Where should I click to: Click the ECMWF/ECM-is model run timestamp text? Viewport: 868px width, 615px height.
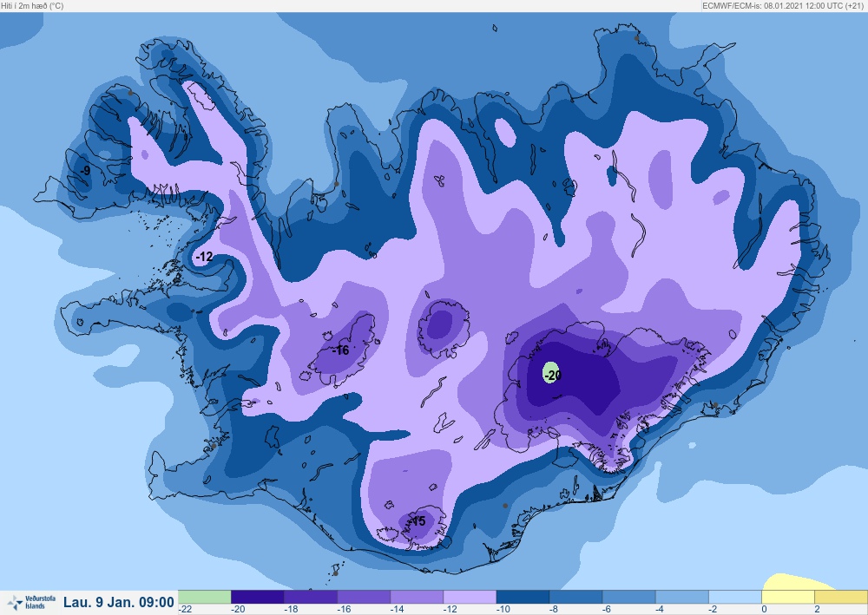tap(784, 5)
